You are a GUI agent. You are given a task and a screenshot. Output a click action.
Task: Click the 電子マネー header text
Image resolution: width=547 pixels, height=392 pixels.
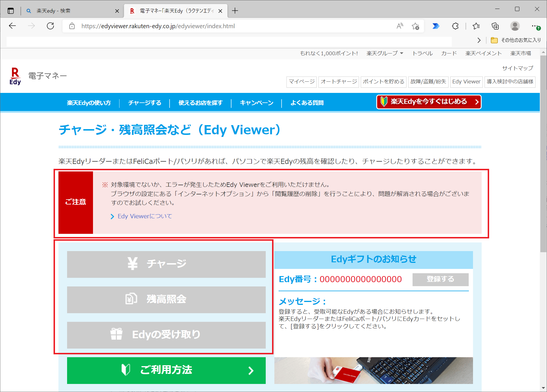click(48, 76)
